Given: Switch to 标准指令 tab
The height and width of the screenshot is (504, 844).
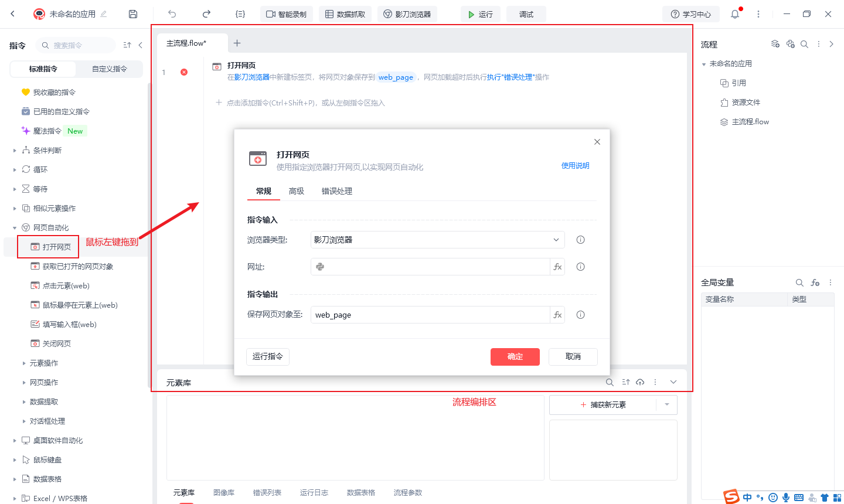Looking at the screenshot, I should (43, 69).
